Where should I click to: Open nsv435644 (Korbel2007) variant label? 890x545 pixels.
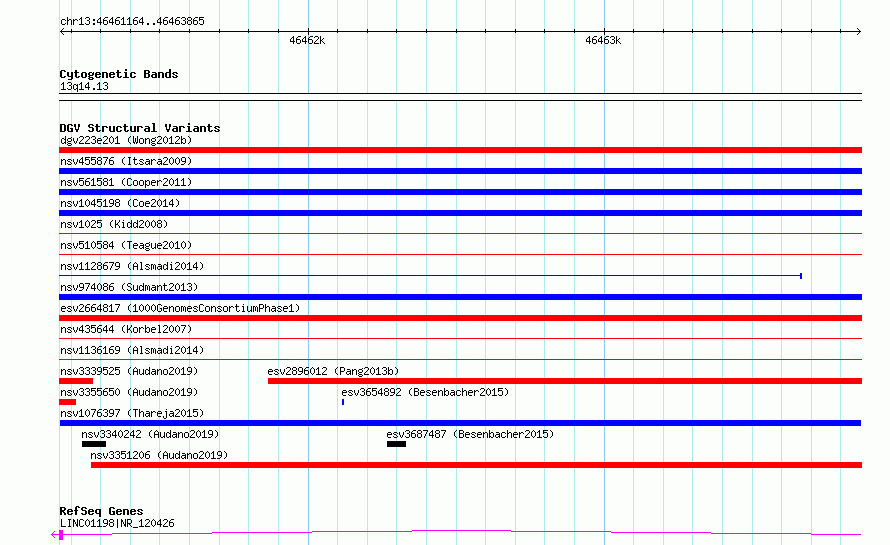[126, 329]
